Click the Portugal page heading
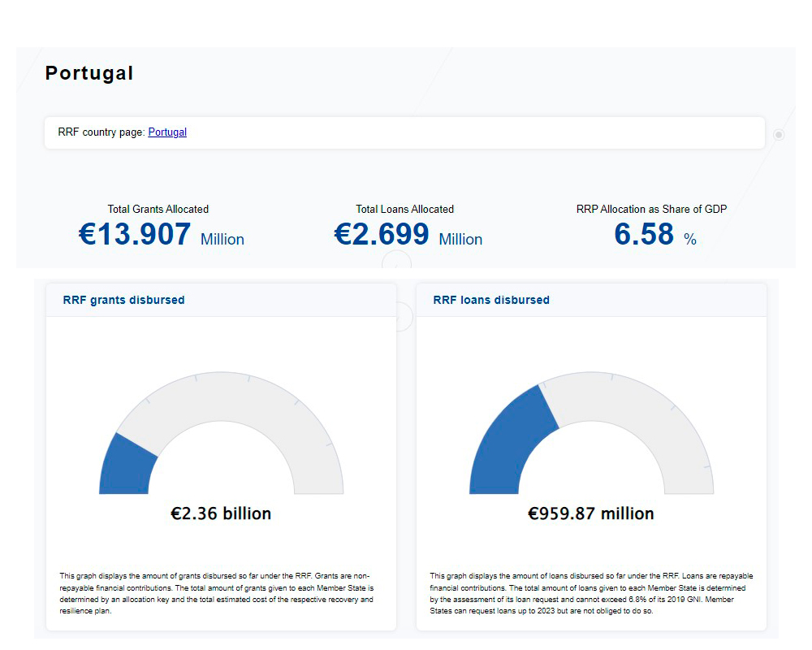The image size is (812, 650). [89, 73]
